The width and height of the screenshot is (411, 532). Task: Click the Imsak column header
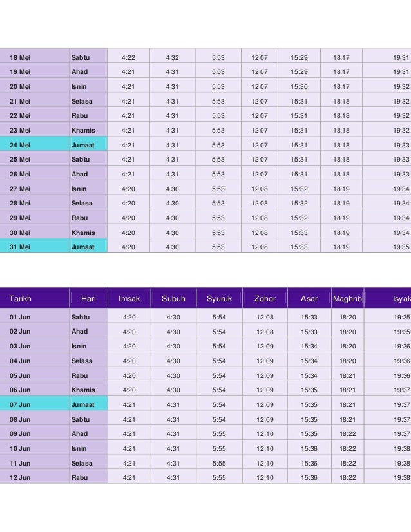point(129,299)
